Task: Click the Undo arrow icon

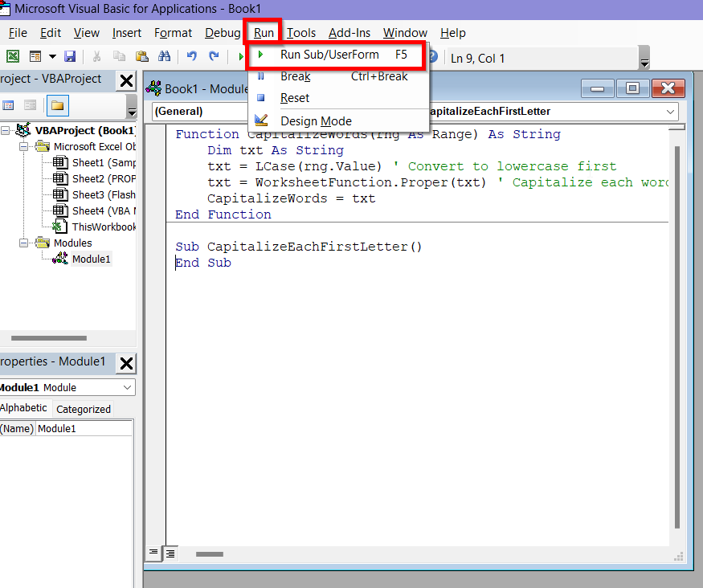Action: 192,56
